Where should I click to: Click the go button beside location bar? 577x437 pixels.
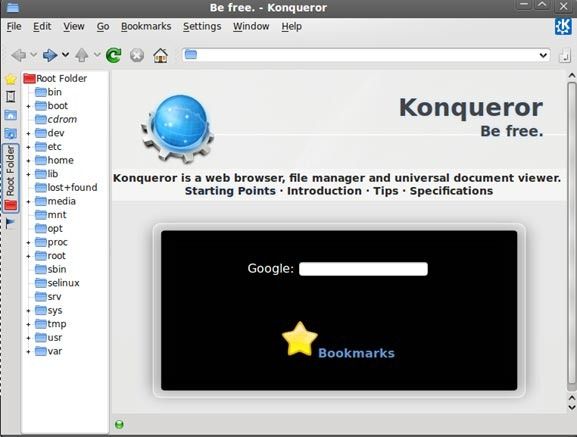[x=564, y=56]
